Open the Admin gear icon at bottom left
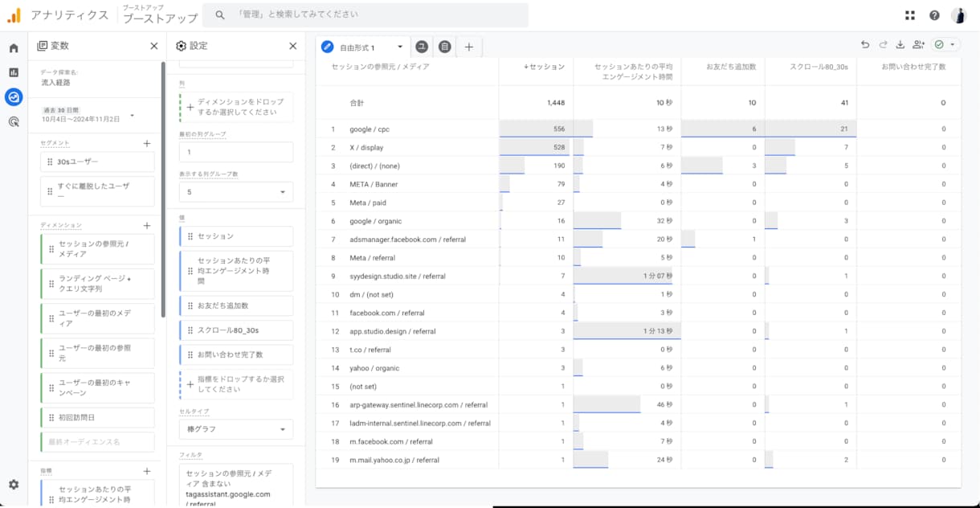Image resolution: width=980 pixels, height=508 pixels. click(x=14, y=485)
